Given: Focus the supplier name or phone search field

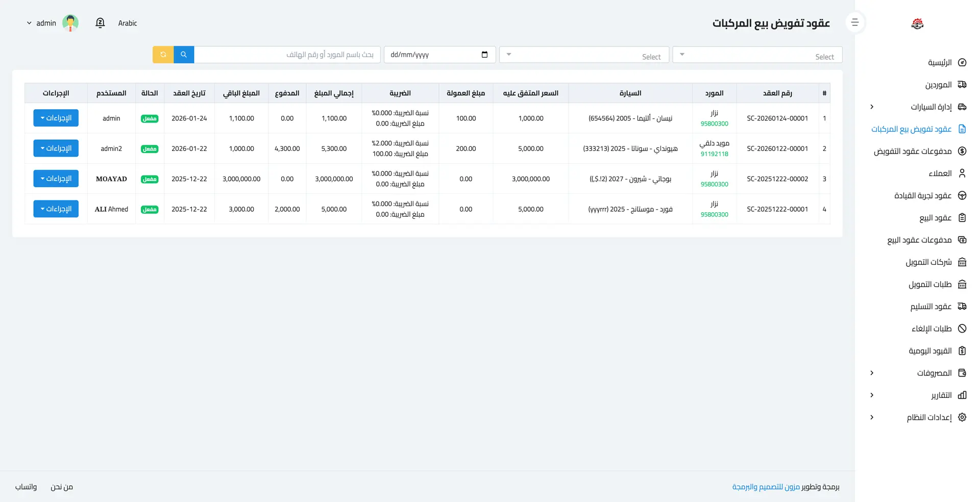Looking at the screenshot, I should [287, 55].
